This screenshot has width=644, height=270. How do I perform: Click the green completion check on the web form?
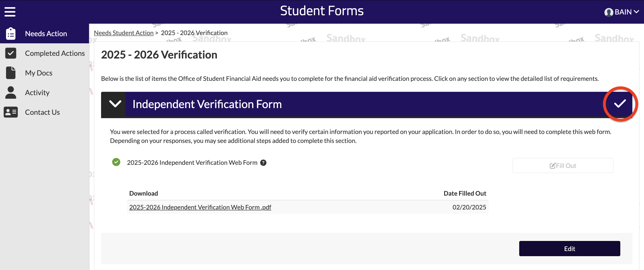coord(116,162)
